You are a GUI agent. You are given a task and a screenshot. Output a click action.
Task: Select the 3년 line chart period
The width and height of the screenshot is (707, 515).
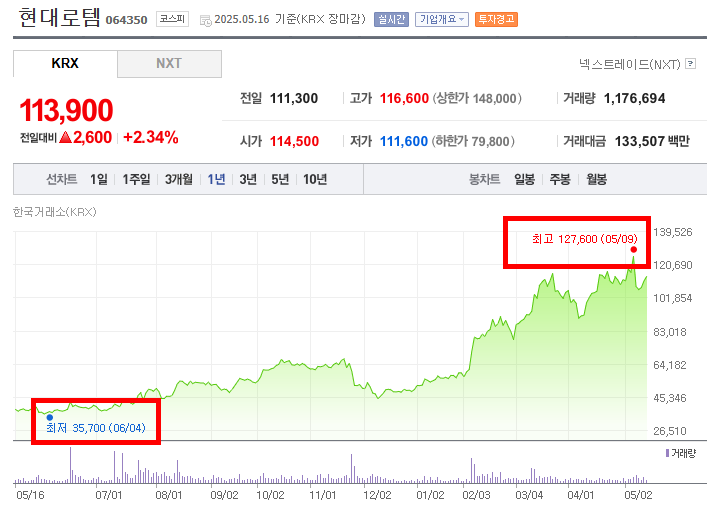[248, 179]
